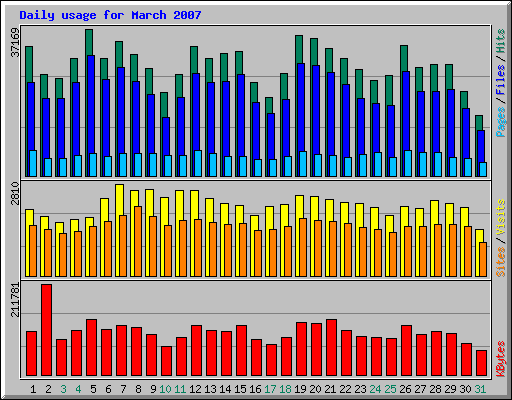
Task: Click day label 19 on the x-axis
Action: [x=300, y=389]
